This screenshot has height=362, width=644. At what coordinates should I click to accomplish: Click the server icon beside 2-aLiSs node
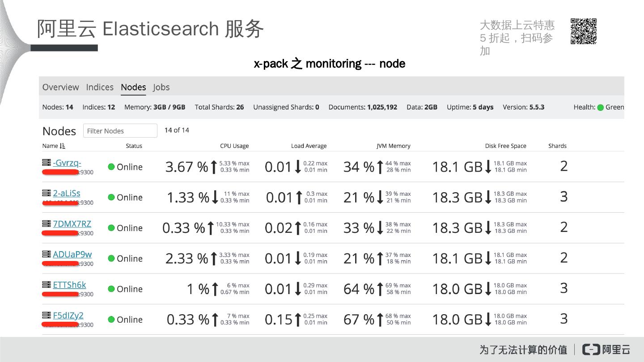tap(46, 193)
